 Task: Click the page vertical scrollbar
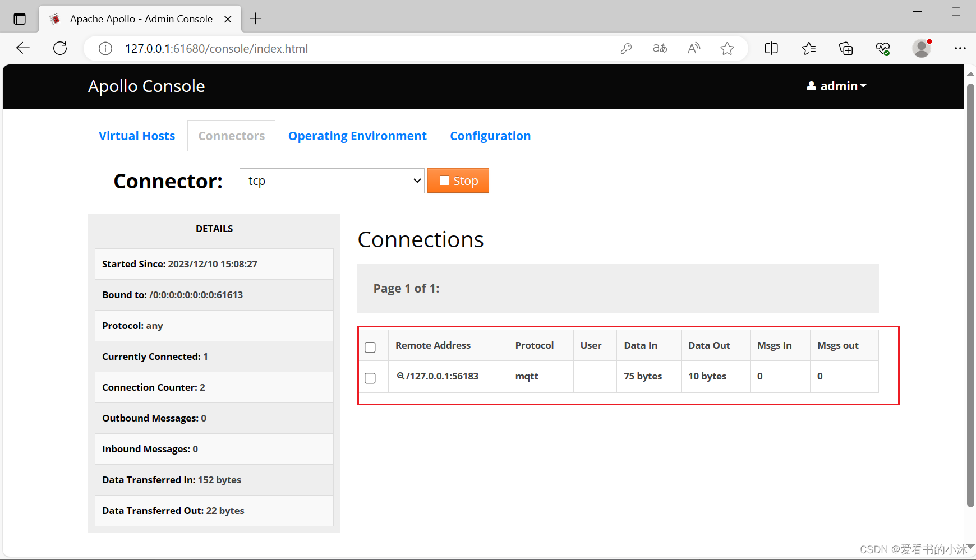coord(970,295)
